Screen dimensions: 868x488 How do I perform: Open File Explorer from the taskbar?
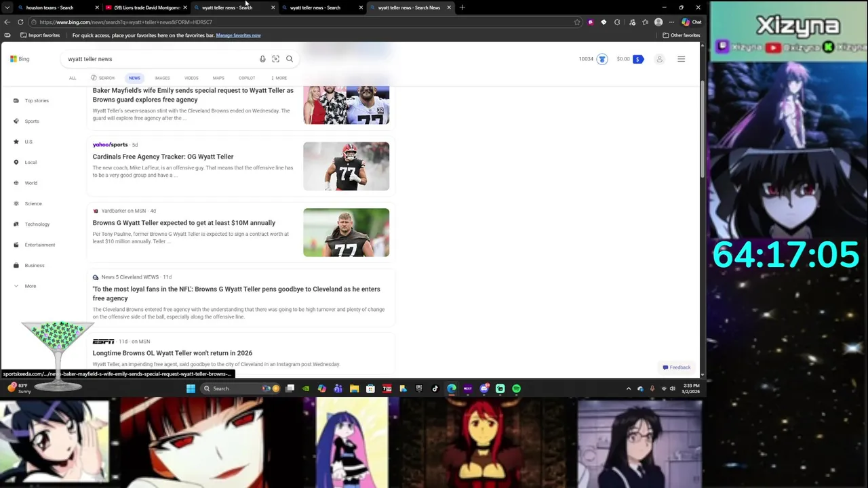pos(354,388)
